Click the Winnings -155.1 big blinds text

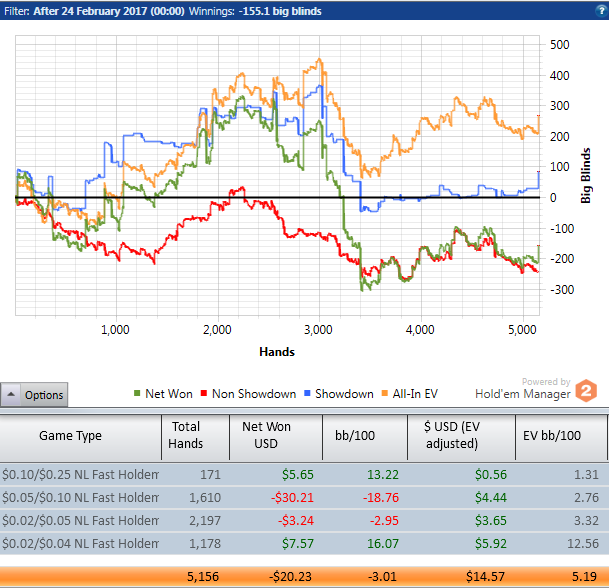(255, 11)
